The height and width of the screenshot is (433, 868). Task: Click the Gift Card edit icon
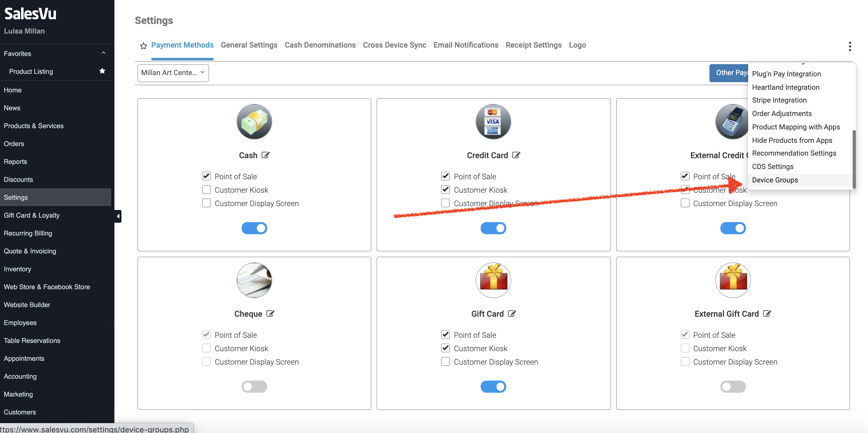pyautogui.click(x=511, y=313)
